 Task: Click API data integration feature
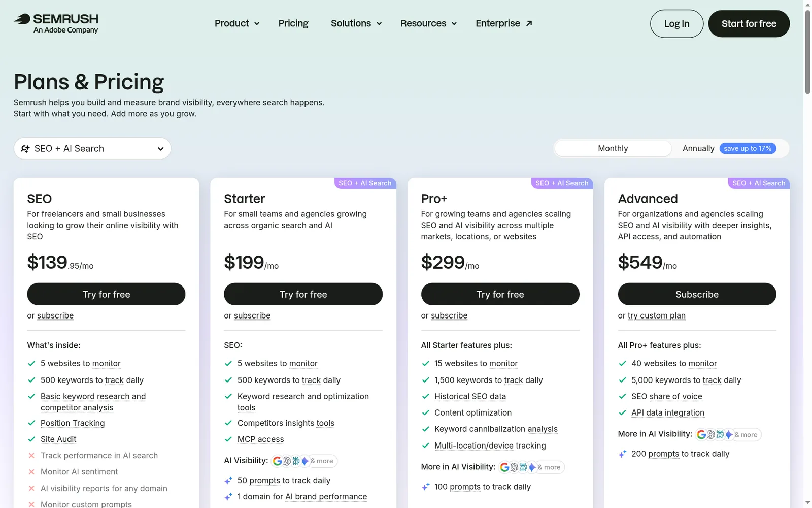[x=668, y=412]
